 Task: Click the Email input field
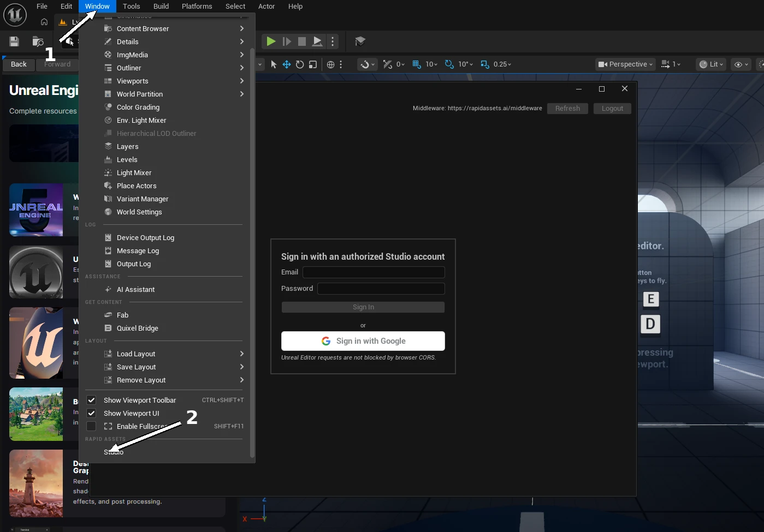[x=374, y=272]
